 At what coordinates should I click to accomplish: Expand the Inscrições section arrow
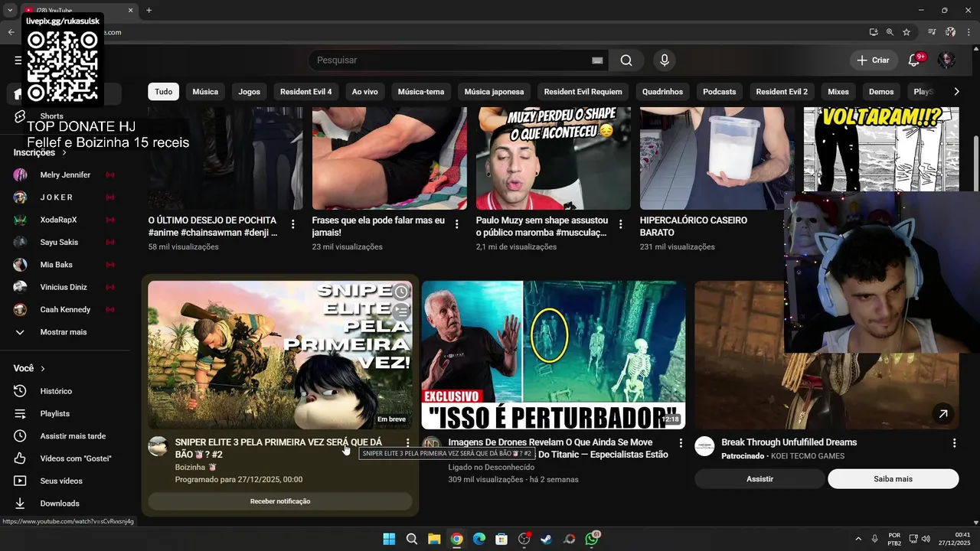tap(64, 153)
